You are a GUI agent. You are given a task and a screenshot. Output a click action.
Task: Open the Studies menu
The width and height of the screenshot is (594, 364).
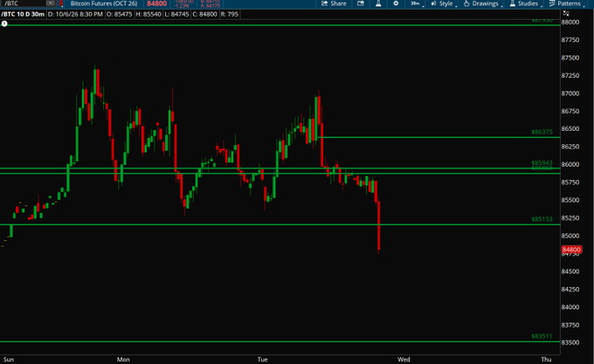526,3
